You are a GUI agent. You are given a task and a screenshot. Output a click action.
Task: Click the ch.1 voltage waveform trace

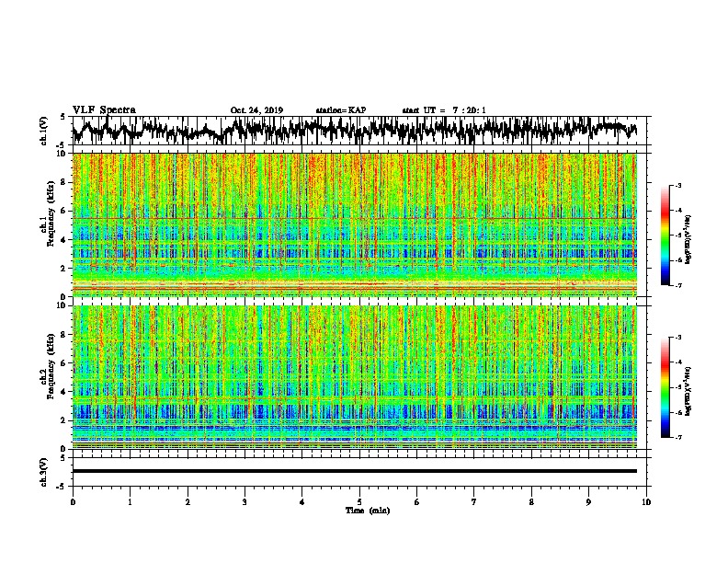tap(354, 131)
